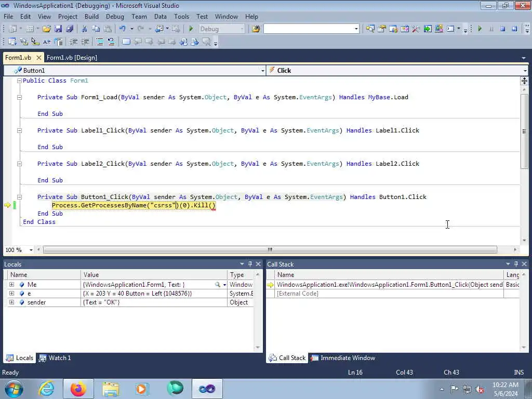This screenshot has height=399, width=532.
Task: Open the Undo history dropdown arrow
Action: tap(131, 29)
